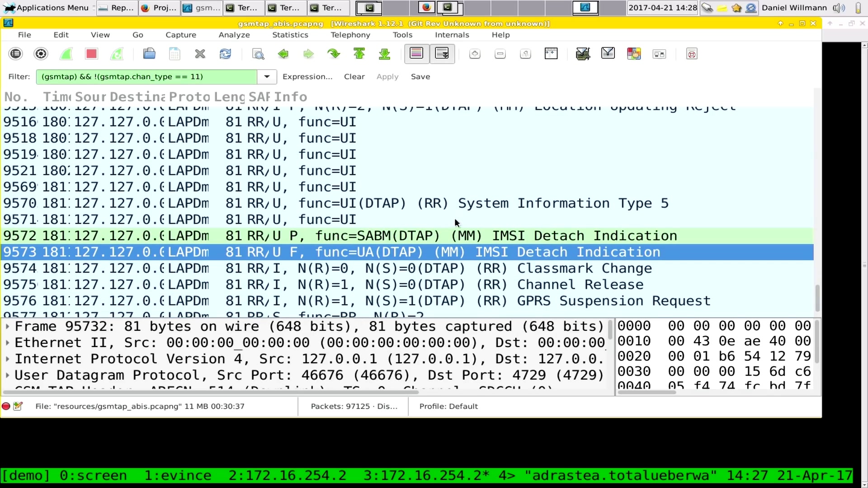The image size is (868, 488).
Task: Go to packet number icon
Action: (x=334, y=54)
